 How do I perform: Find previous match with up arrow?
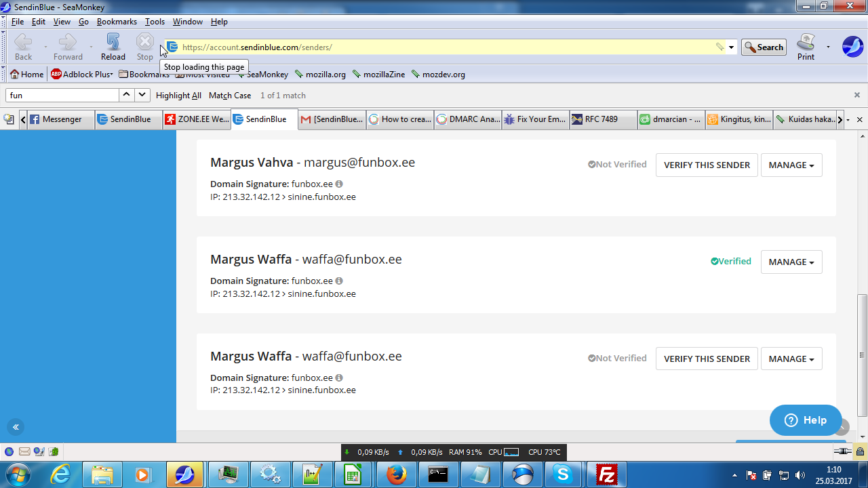click(x=126, y=96)
